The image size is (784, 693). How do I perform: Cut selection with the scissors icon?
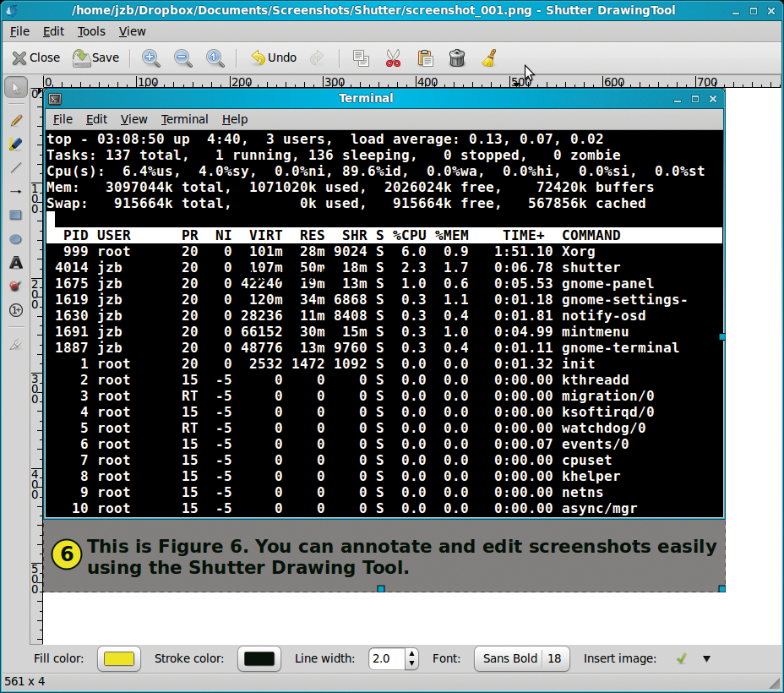[x=393, y=58]
